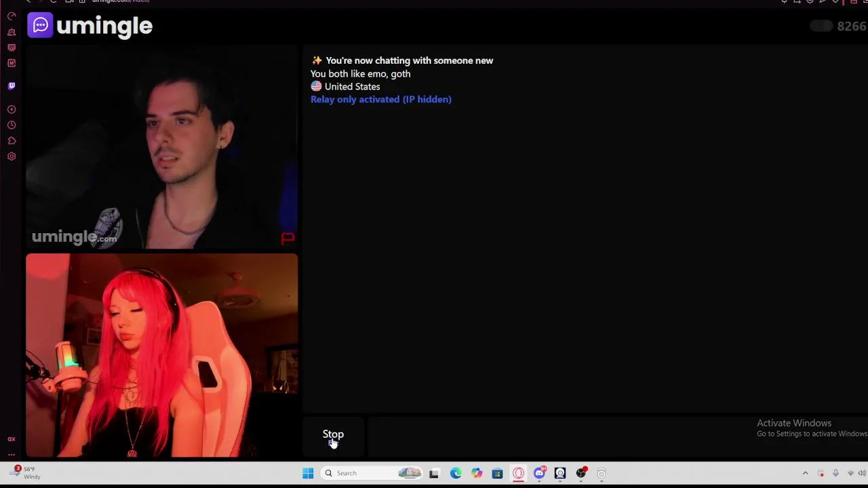Image resolution: width=868 pixels, height=488 pixels.
Task: Open the M mods icon in sidebar
Action: pyautogui.click(x=12, y=63)
